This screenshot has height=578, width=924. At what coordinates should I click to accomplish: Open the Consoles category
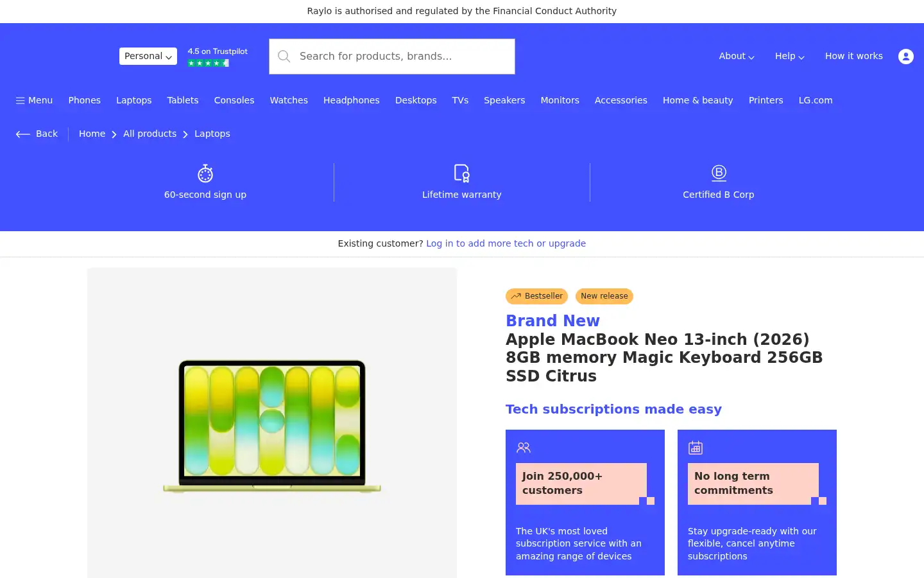click(x=234, y=100)
